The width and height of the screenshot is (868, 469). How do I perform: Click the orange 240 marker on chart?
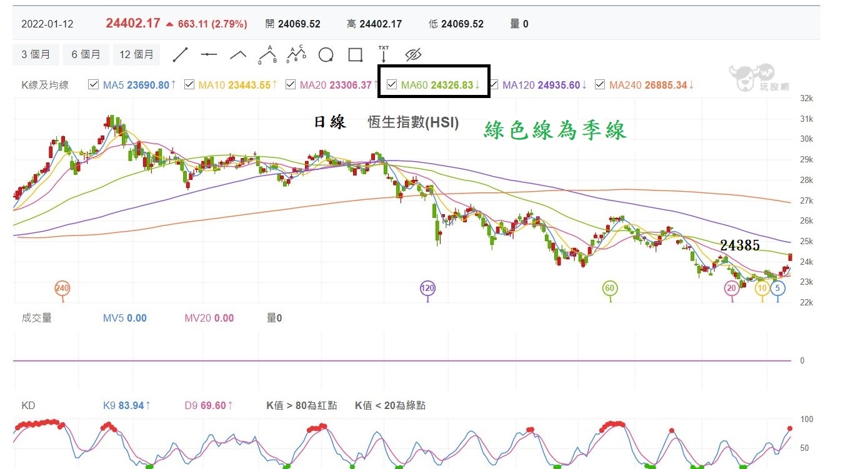tap(61, 288)
